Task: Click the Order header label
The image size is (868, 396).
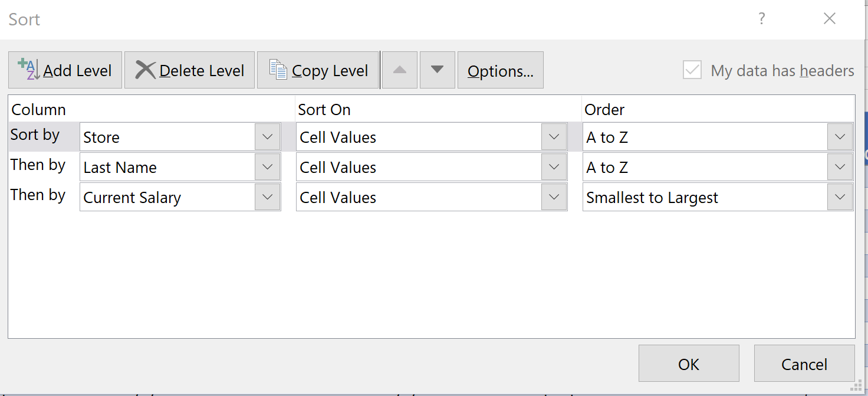Action: tap(604, 110)
